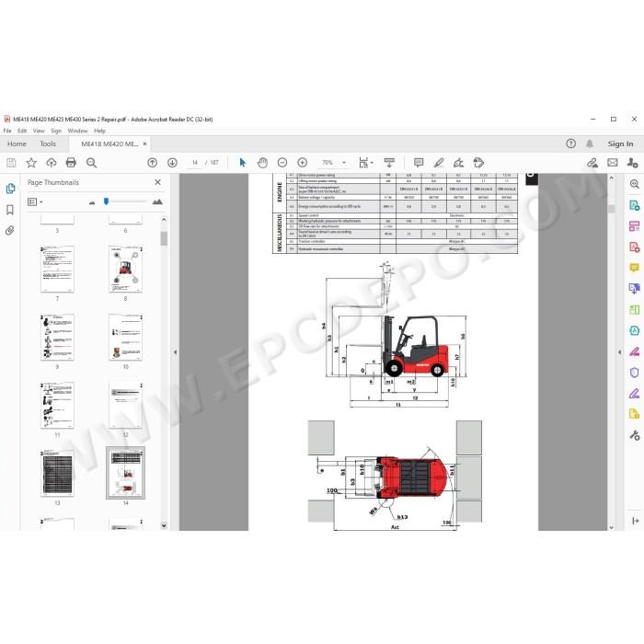This screenshot has width=644, height=644.
Task: Open the notifications bell
Action: point(590,144)
